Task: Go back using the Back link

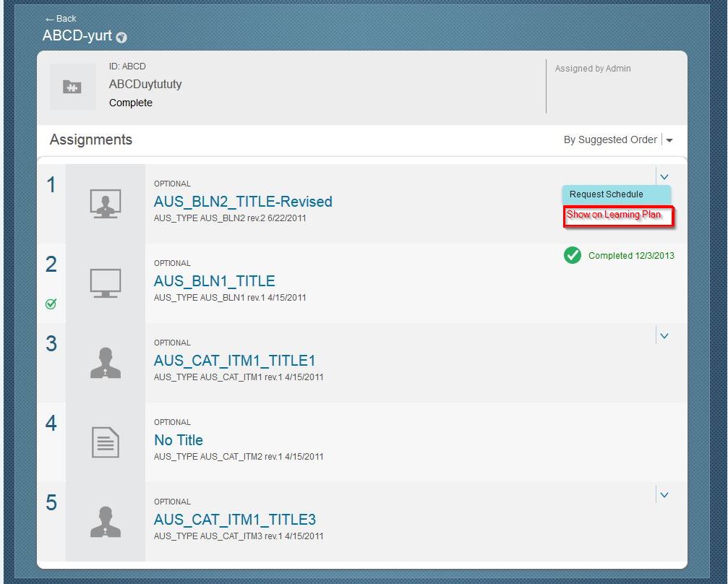Action: [x=61, y=19]
